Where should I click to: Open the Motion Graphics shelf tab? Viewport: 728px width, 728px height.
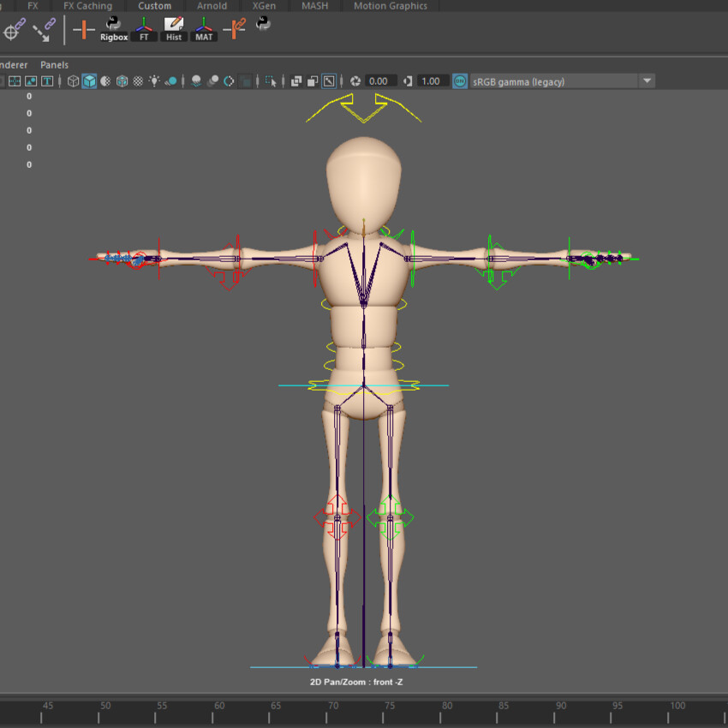coord(390,5)
